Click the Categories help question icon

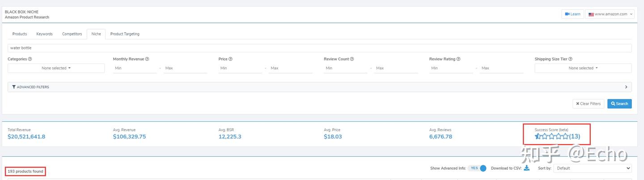point(30,59)
